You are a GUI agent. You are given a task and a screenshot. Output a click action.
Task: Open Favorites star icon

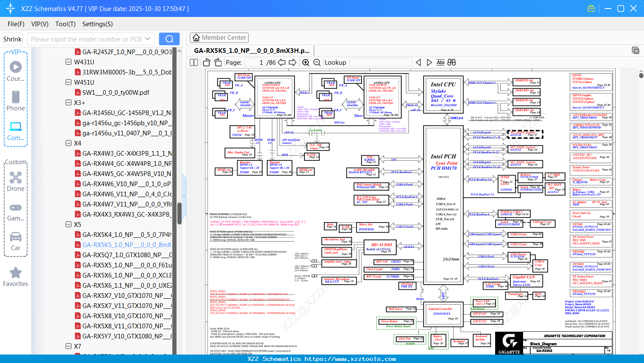coord(16,277)
